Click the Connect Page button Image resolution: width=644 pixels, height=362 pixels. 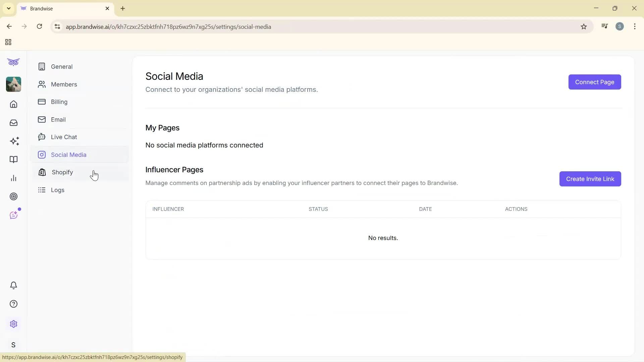coord(594,82)
